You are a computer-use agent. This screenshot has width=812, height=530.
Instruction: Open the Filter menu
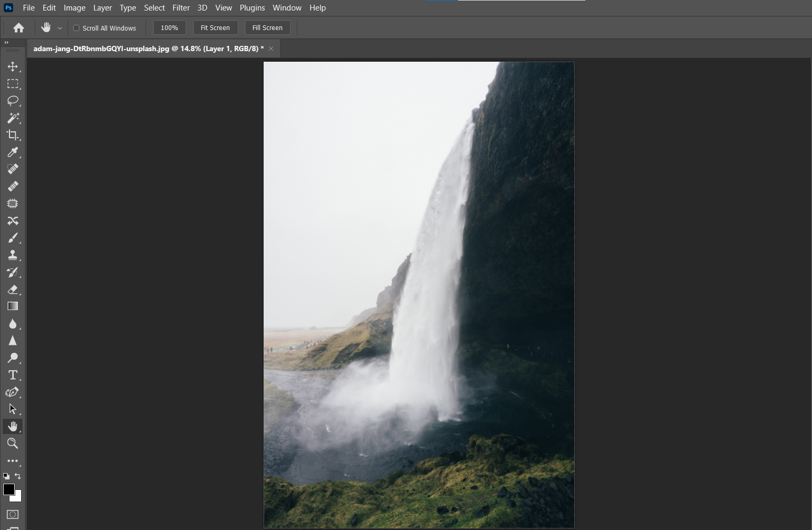click(x=181, y=8)
